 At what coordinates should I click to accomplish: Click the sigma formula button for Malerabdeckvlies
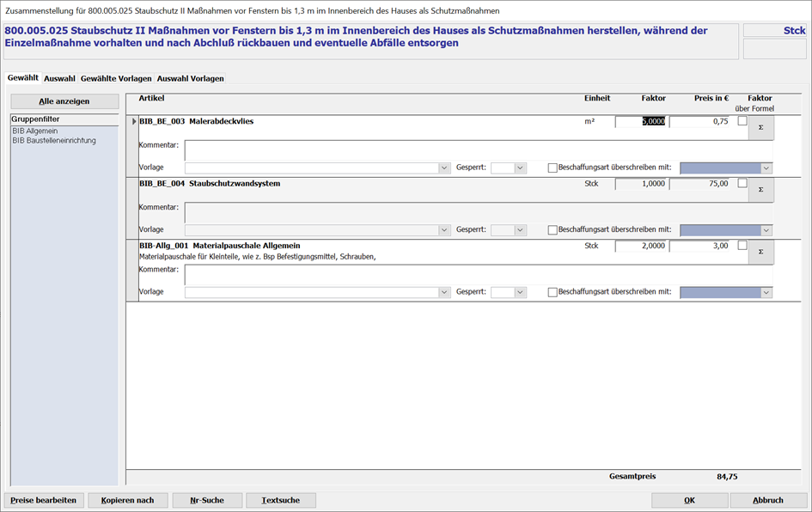pyautogui.click(x=760, y=128)
